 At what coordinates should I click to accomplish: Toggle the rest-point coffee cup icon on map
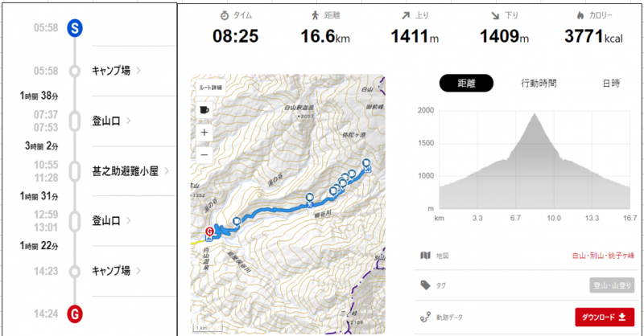(204, 110)
